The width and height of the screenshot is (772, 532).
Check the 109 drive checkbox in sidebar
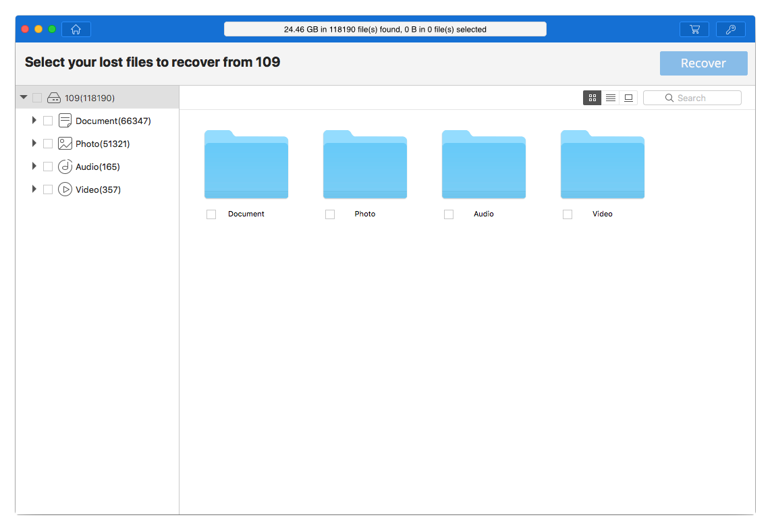(x=37, y=98)
